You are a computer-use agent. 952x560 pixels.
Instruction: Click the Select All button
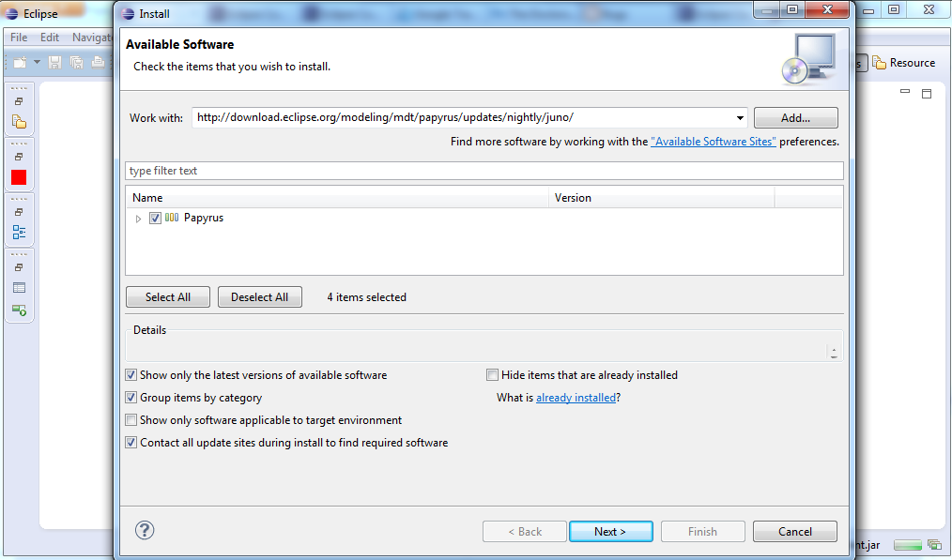[167, 296]
